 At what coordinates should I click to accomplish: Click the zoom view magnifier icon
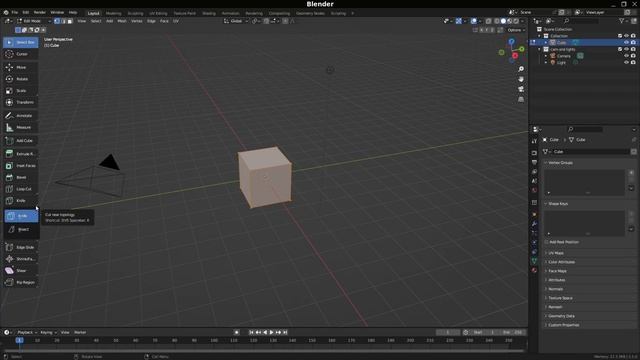(x=521, y=69)
